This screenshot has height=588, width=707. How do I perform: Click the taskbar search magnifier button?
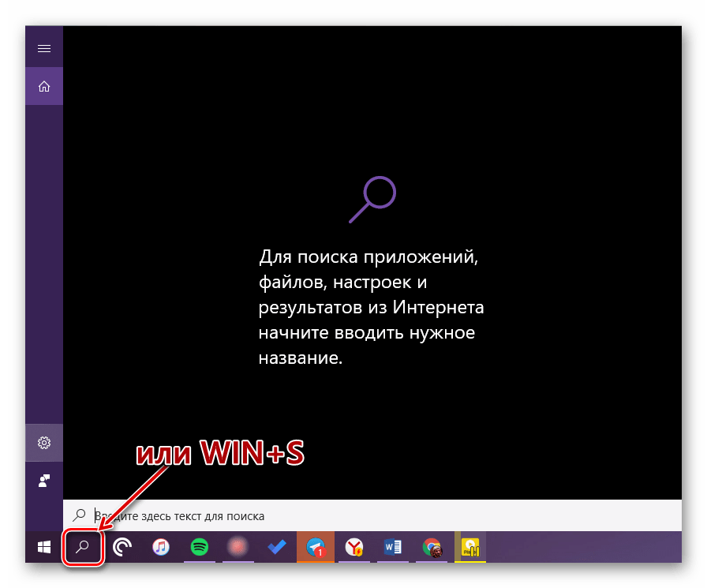pyautogui.click(x=83, y=547)
